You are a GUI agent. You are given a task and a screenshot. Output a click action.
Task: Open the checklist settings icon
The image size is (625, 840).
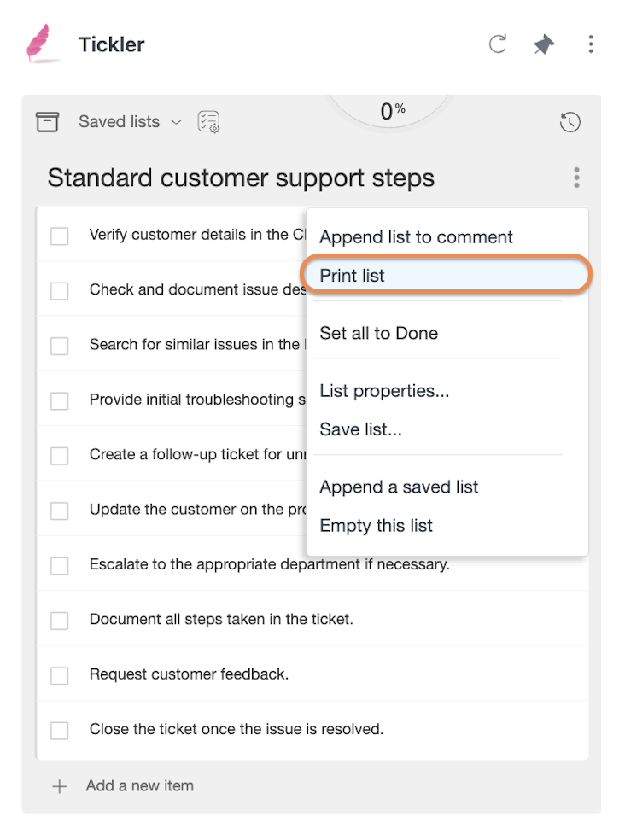coord(208,121)
